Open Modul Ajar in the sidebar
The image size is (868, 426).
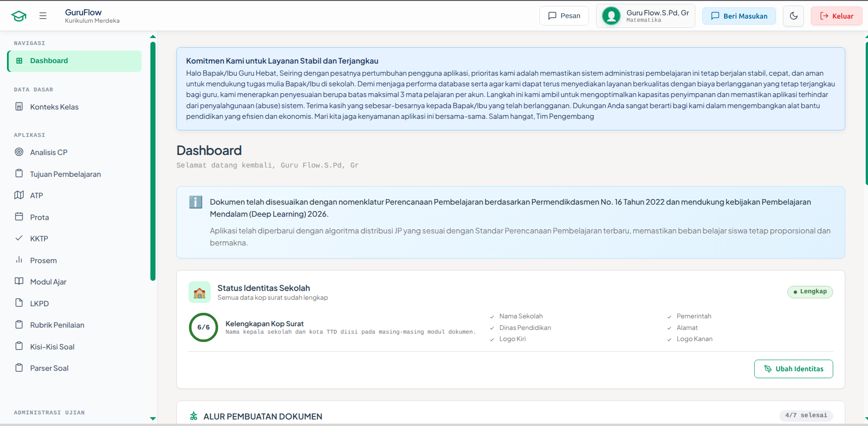(x=75, y=282)
